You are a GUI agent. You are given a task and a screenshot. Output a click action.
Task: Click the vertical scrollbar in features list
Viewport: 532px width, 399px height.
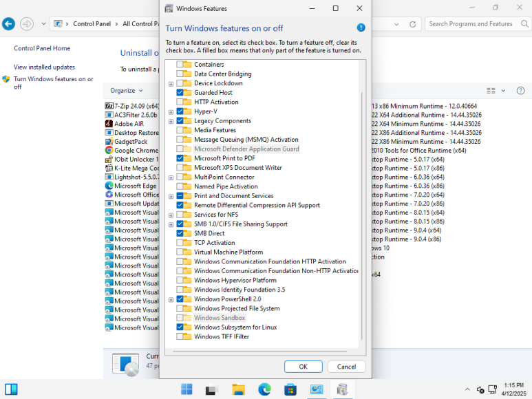(x=362, y=215)
